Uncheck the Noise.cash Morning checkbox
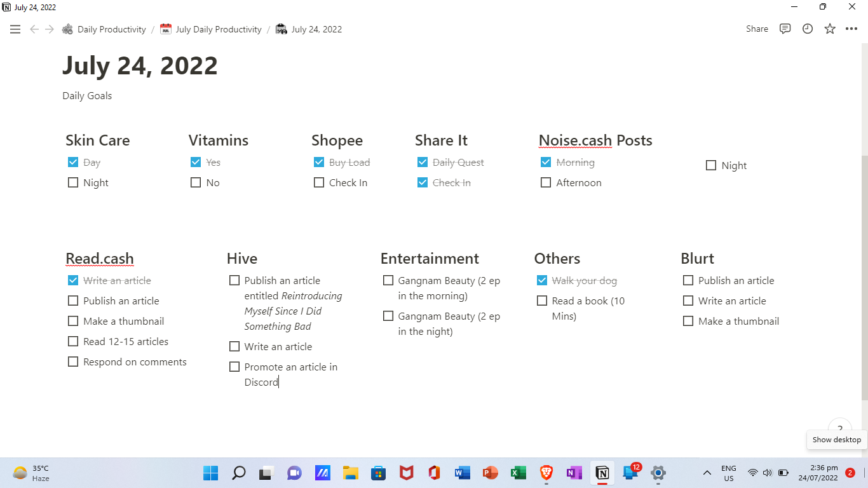Screen dimensions: 868x488 [546, 162]
